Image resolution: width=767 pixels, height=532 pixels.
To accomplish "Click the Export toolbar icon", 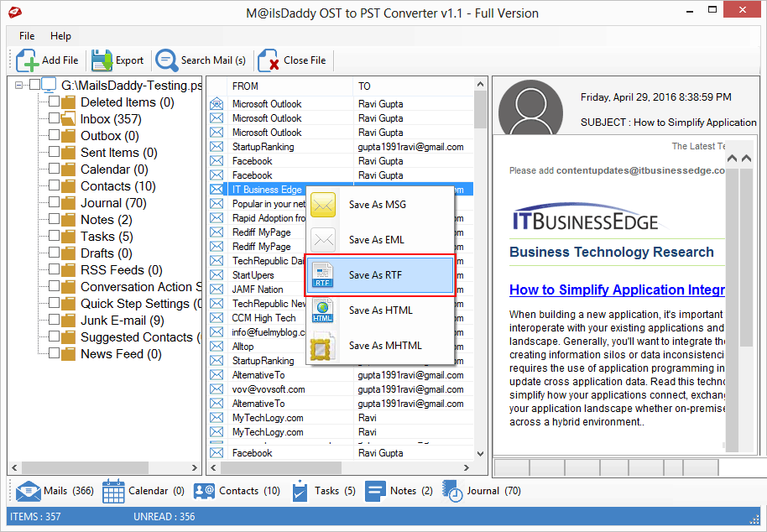I will 102,60.
